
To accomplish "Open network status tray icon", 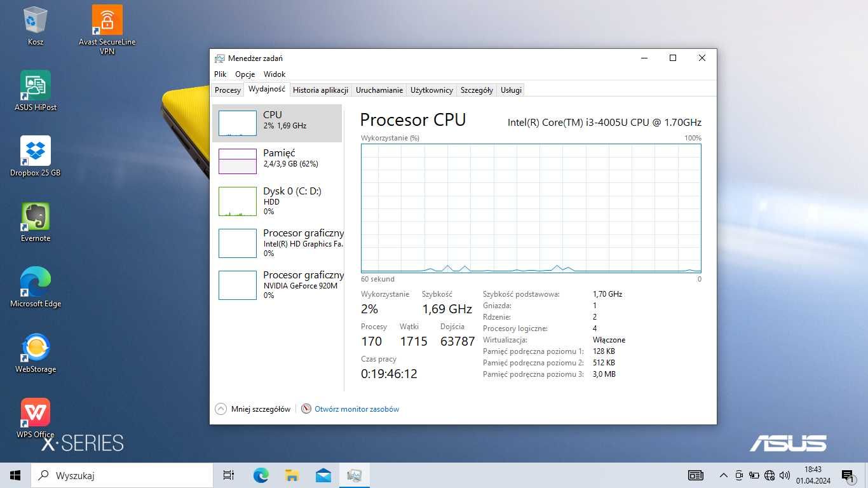I will 770,475.
